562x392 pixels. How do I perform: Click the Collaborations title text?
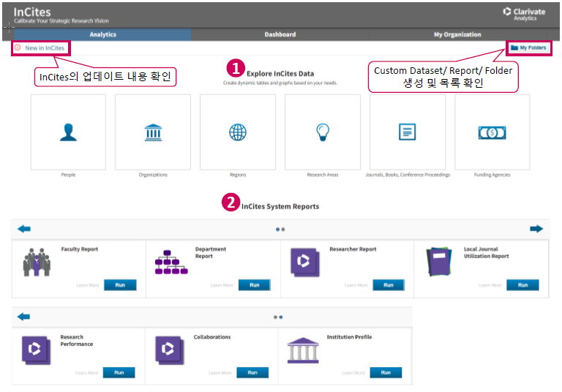[212, 337]
